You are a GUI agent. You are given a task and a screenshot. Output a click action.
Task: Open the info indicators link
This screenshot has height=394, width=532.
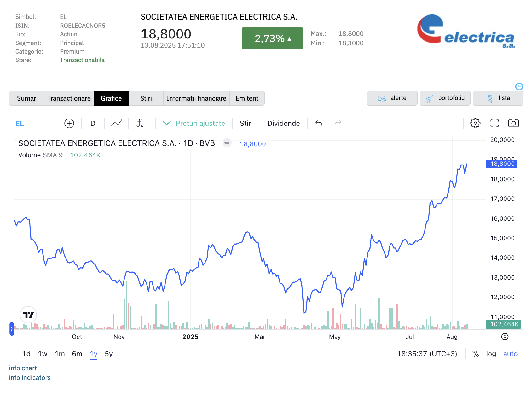click(x=30, y=378)
